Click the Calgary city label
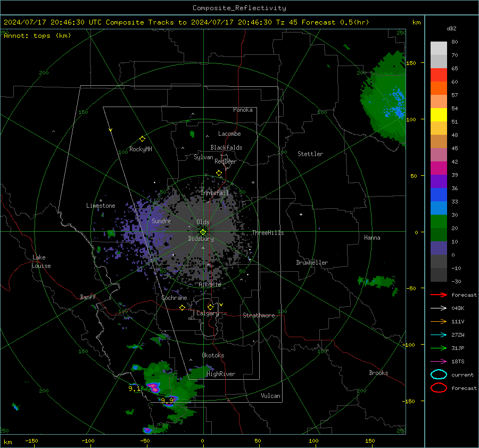Image resolution: width=479 pixels, height=448 pixels. 208,313
